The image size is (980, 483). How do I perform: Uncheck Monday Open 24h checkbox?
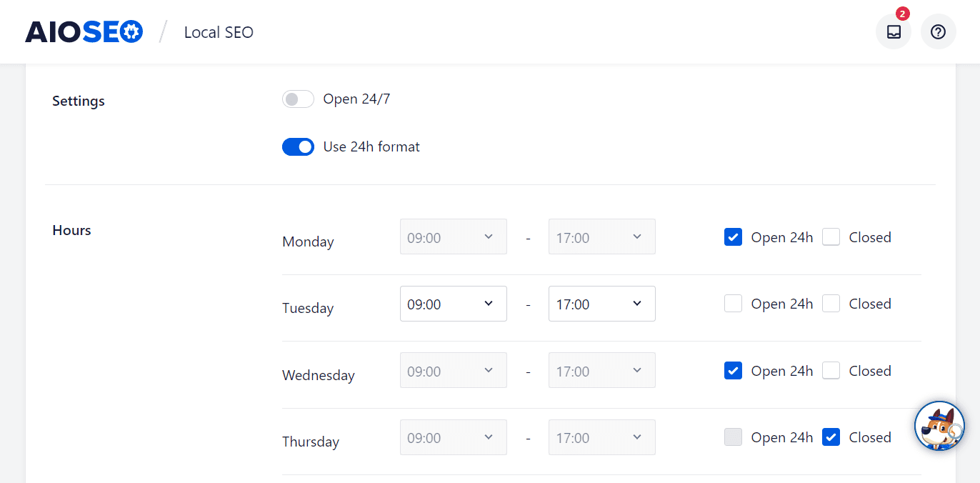(733, 237)
